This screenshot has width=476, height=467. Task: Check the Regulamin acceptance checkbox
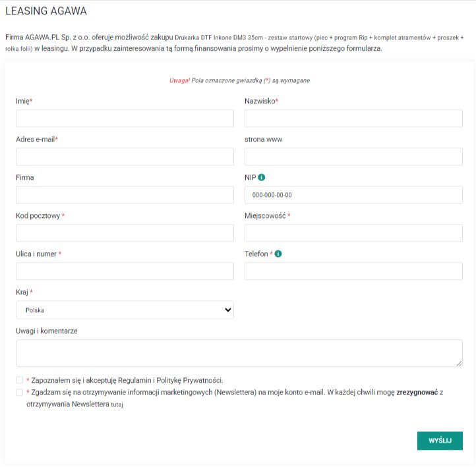pyautogui.click(x=20, y=380)
